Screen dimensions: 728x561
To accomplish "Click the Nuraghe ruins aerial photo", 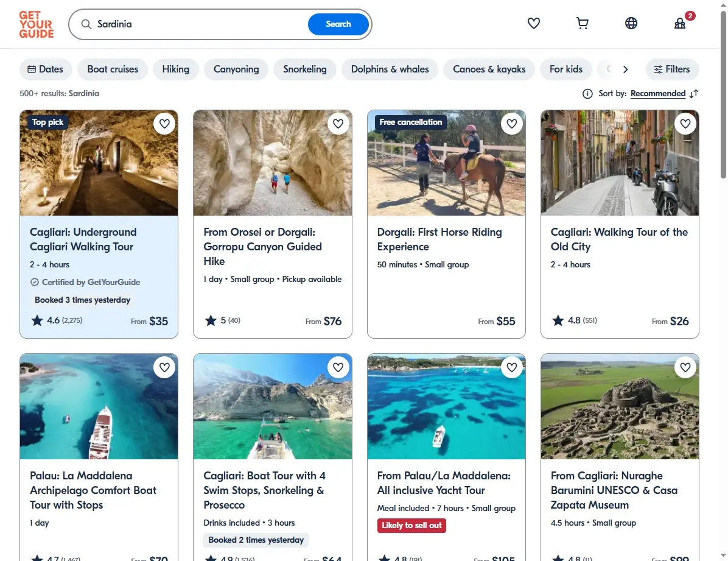I will point(620,407).
